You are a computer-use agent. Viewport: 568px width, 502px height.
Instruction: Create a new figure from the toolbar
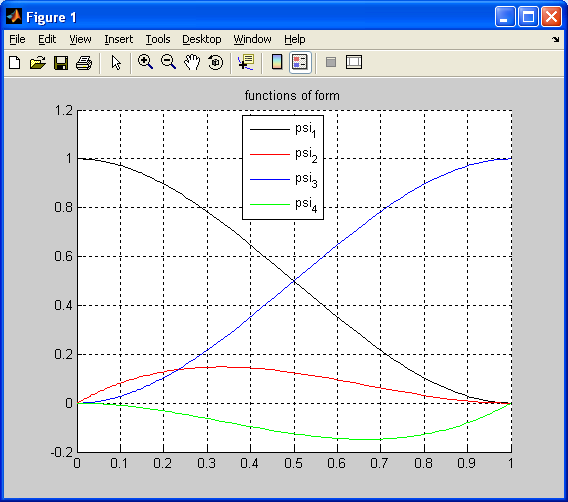(x=15, y=63)
